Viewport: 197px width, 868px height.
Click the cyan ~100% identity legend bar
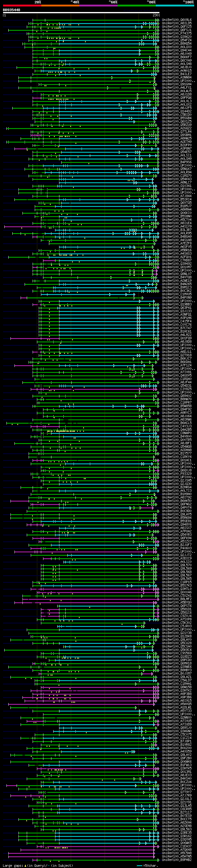click(175, 6)
